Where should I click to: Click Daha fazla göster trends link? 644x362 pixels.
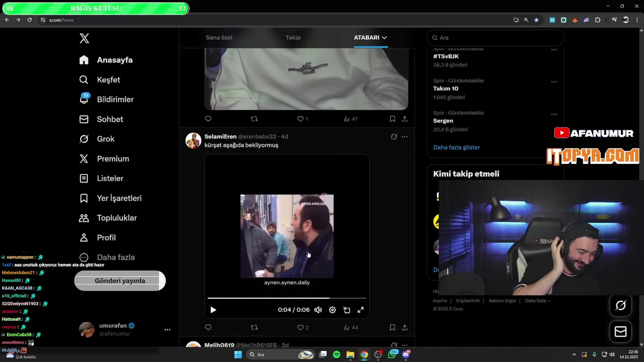pos(456,147)
